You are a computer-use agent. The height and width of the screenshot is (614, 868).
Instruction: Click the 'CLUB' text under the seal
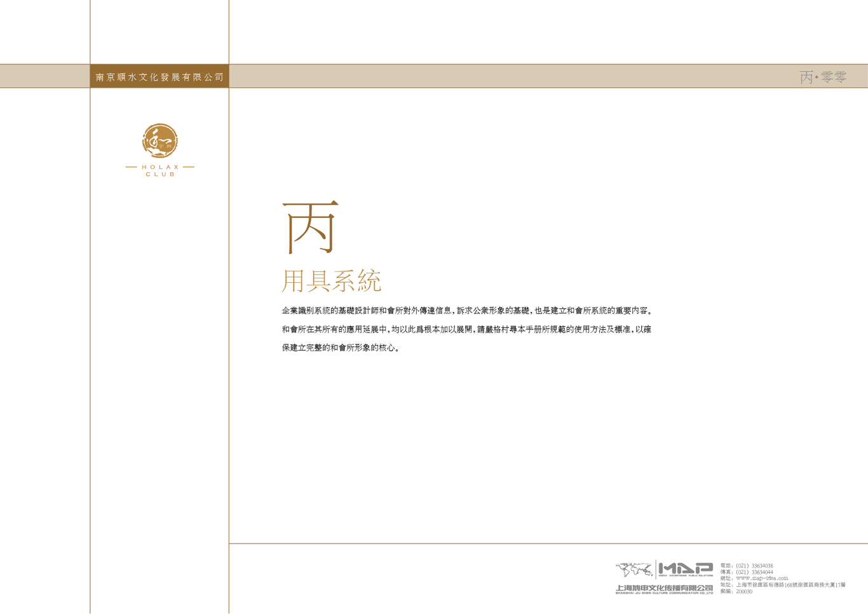coord(160,174)
